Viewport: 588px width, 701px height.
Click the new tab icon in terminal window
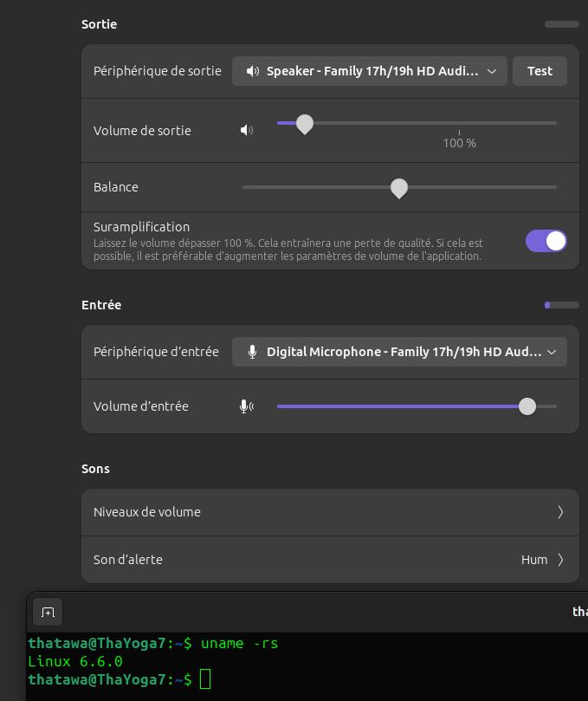[x=48, y=612]
